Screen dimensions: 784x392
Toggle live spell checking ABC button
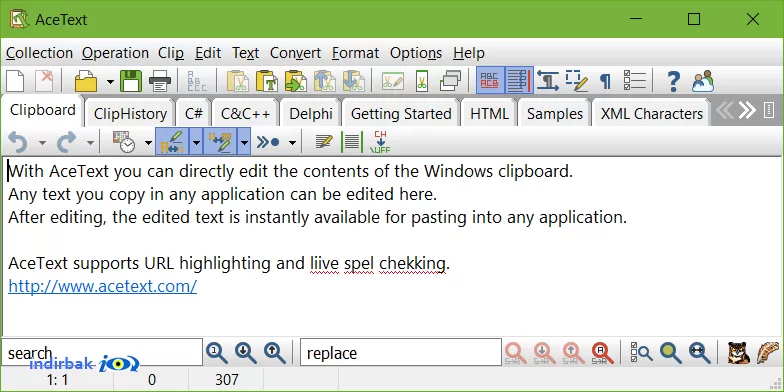pyautogui.click(x=490, y=81)
